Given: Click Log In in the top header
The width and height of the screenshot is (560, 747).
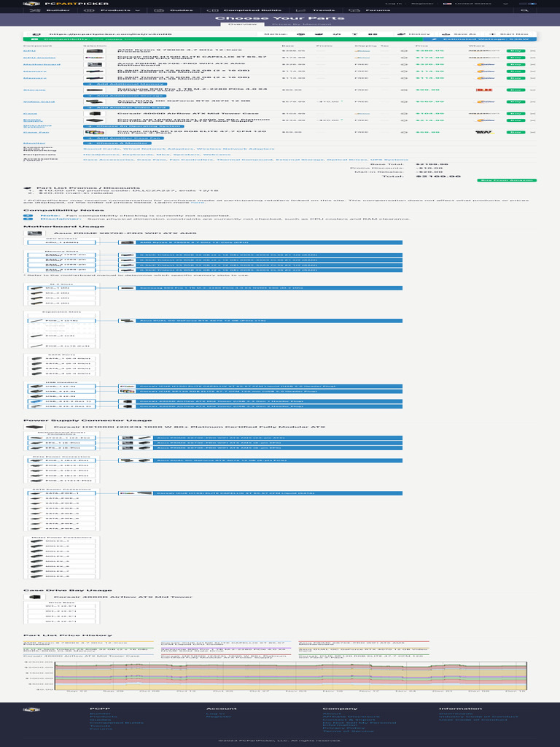Looking at the screenshot, I should [x=393, y=4].
